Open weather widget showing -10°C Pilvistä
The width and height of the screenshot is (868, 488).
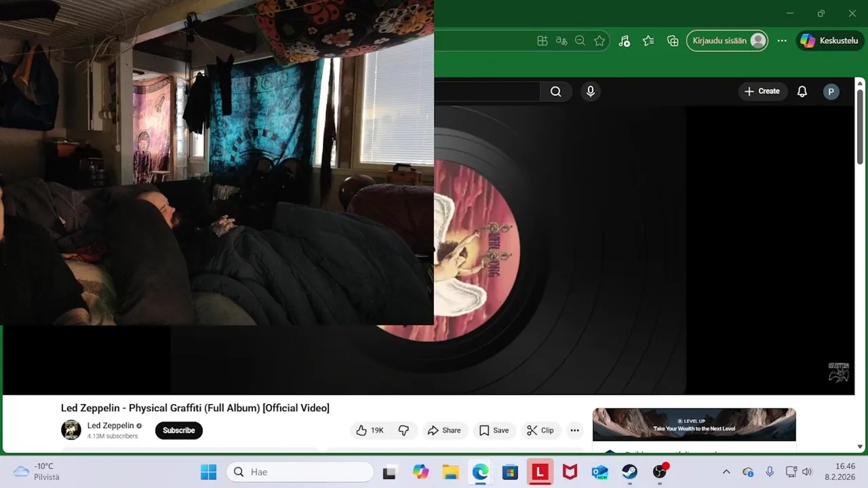[x=37, y=472]
